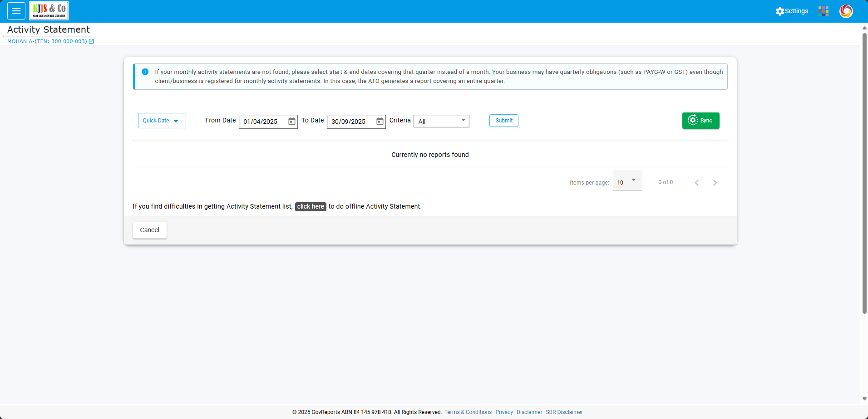The image size is (868, 419).
Task: Click the Cancel button
Action: (149, 230)
